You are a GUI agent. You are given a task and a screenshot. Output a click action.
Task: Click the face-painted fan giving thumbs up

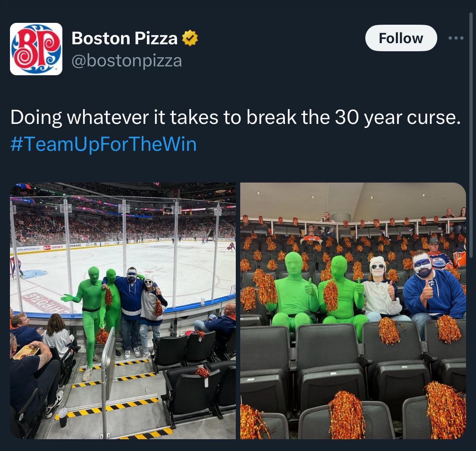point(432,291)
